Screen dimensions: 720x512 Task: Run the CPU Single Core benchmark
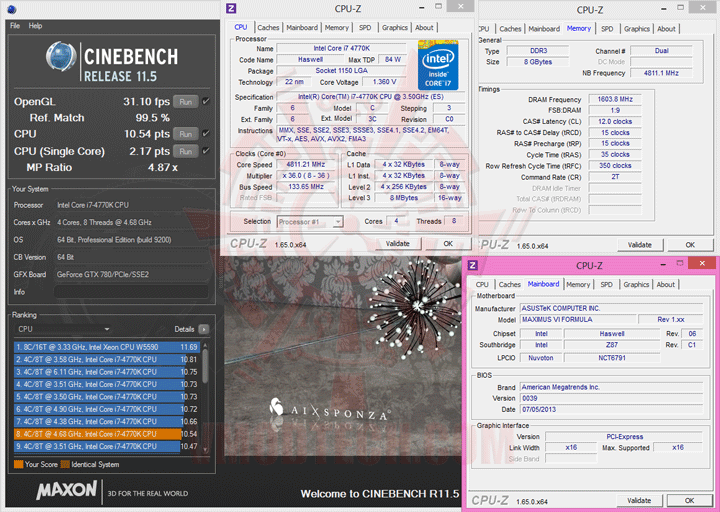click(x=186, y=151)
